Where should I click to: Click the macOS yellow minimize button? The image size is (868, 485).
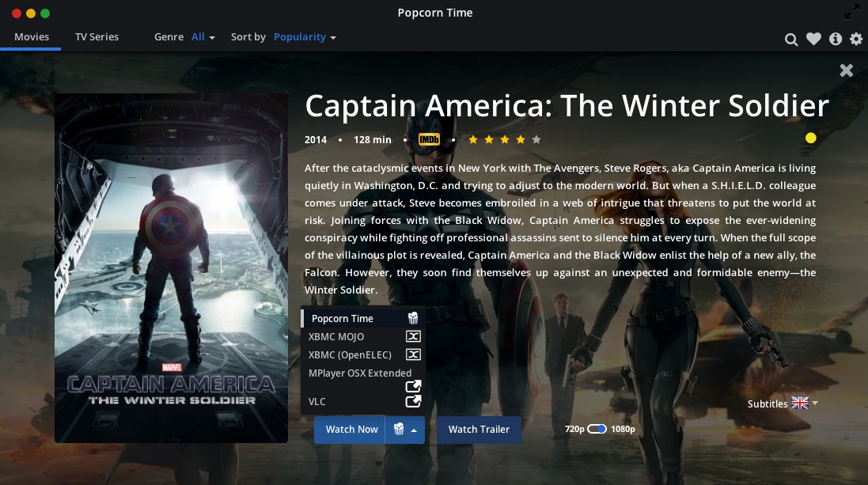31,13
